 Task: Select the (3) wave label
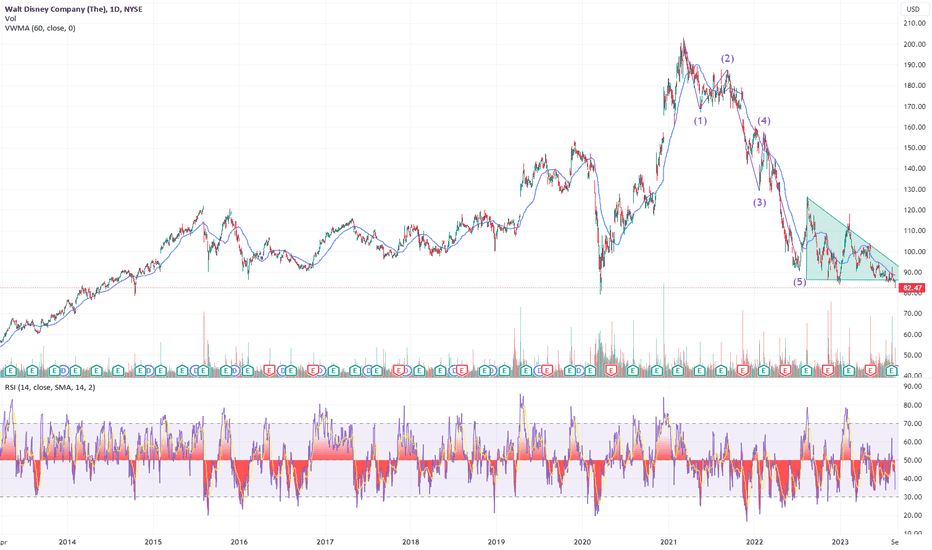[760, 202]
